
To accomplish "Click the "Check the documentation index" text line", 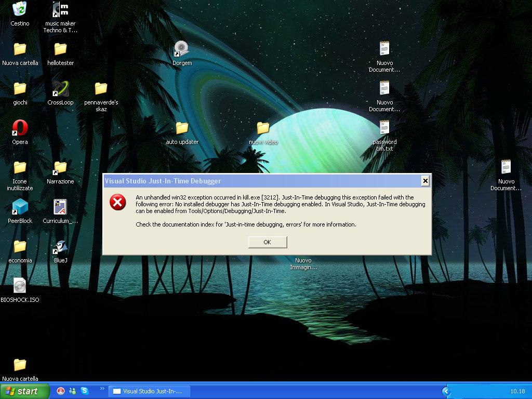I will [x=246, y=224].
